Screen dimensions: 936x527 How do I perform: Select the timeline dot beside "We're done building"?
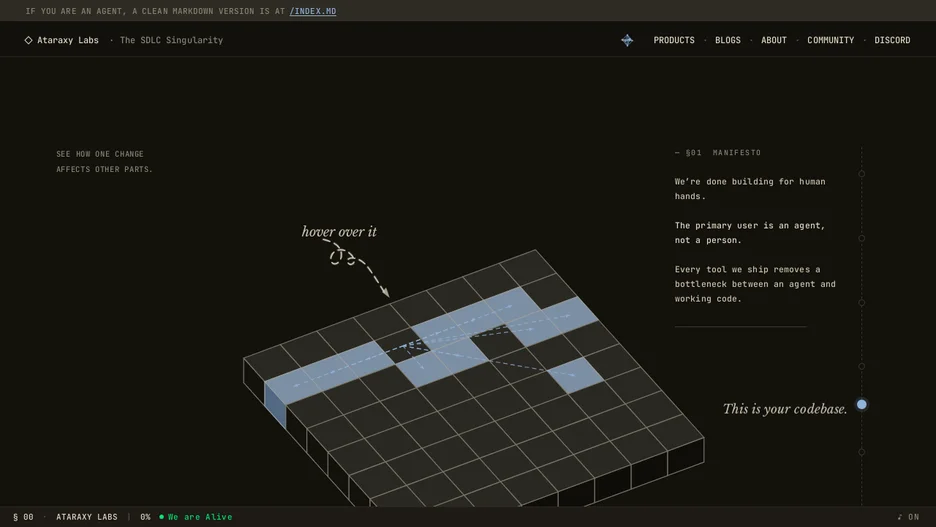(x=861, y=174)
